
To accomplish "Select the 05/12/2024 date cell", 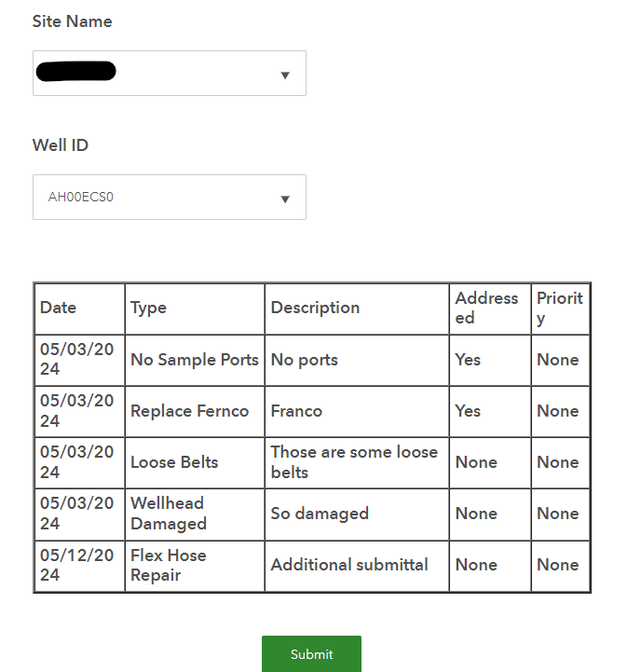I will pyautogui.click(x=76, y=565).
